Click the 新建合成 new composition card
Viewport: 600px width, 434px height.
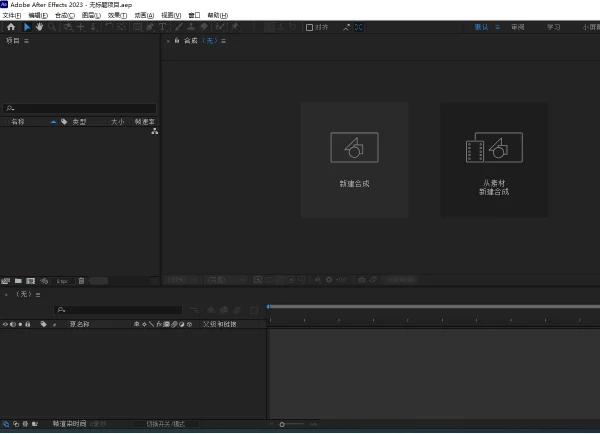pyautogui.click(x=354, y=160)
